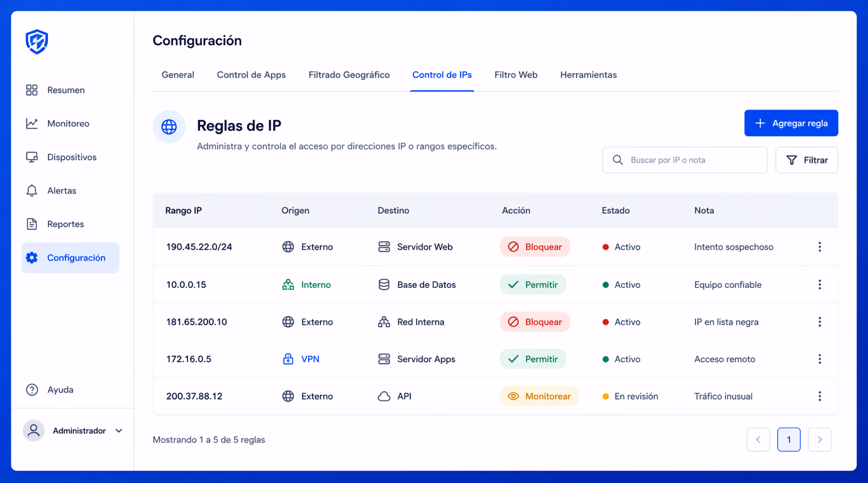The width and height of the screenshot is (868, 483).
Task: Click the En revisión status
Action: pyautogui.click(x=630, y=396)
